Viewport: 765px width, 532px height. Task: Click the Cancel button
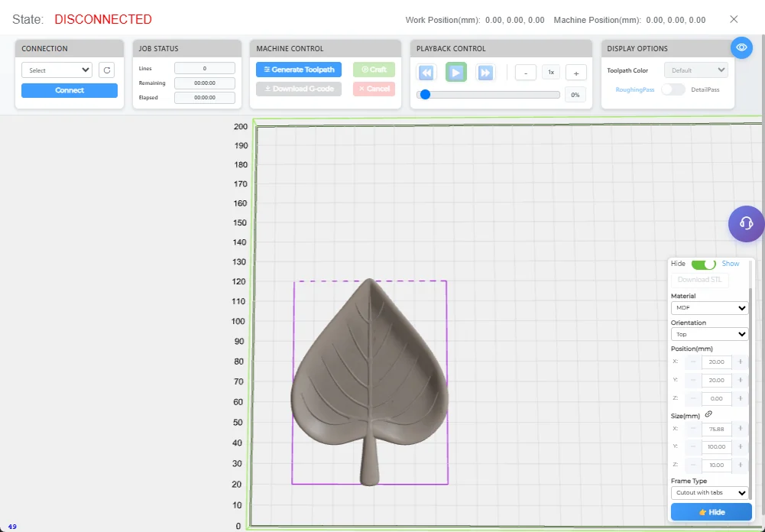pyautogui.click(x=374, y=89)
